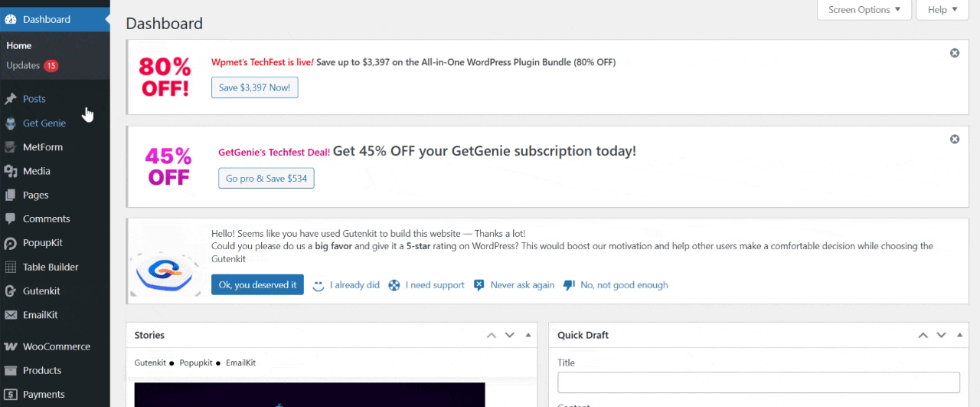
Task: Open the Posts menu item
Action: pyautogui.click(x=34, y=99)
